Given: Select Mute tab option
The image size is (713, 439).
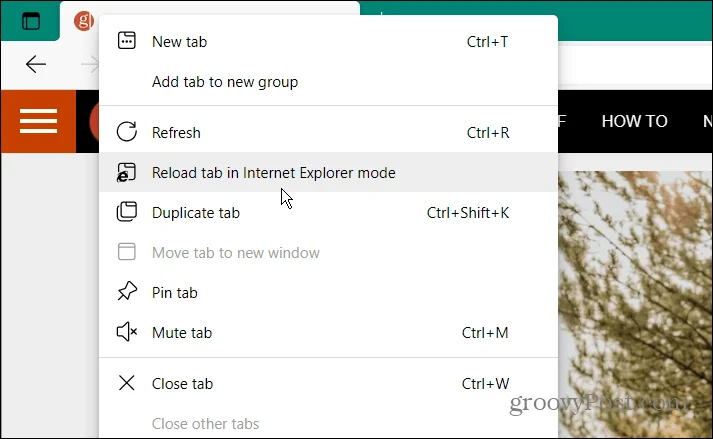Looking at the screenshot, I should [328, 333].
